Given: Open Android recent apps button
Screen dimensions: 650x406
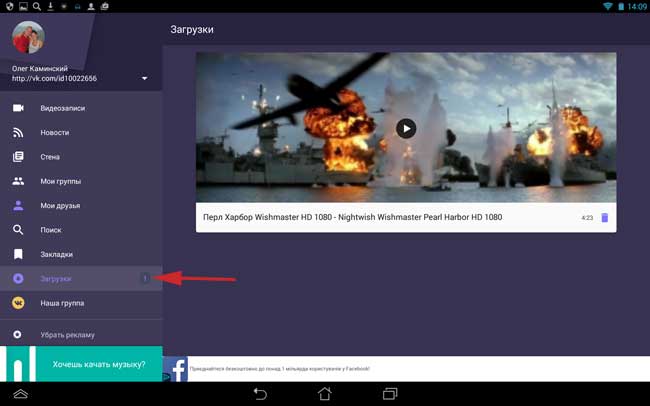Looking at the screenshot, I should coord(390,394).
